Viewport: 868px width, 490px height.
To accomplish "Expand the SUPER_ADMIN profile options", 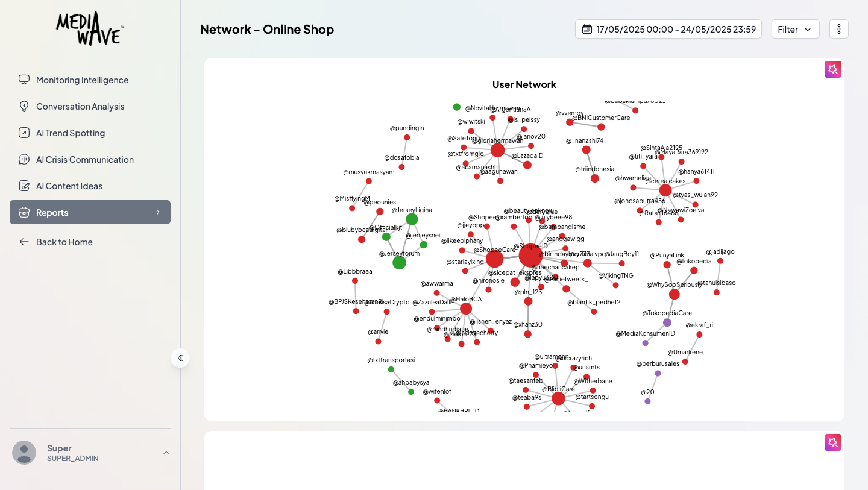I will (166, 452).
